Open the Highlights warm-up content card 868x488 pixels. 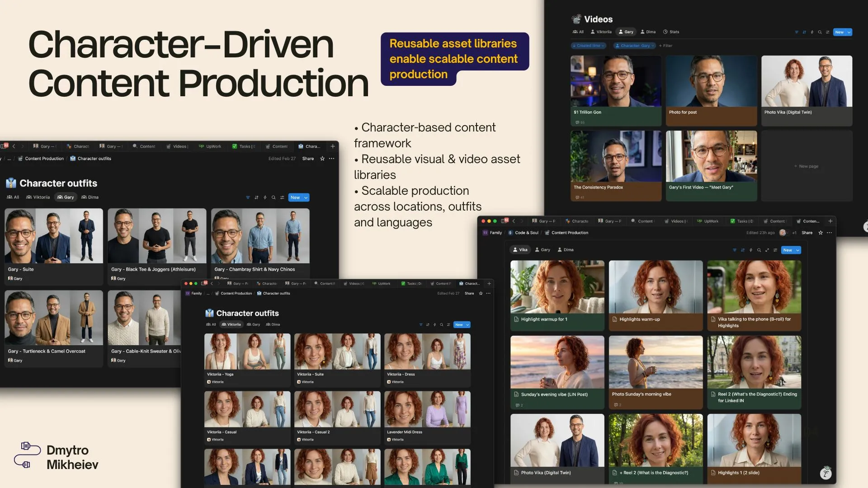coord(656,296)
